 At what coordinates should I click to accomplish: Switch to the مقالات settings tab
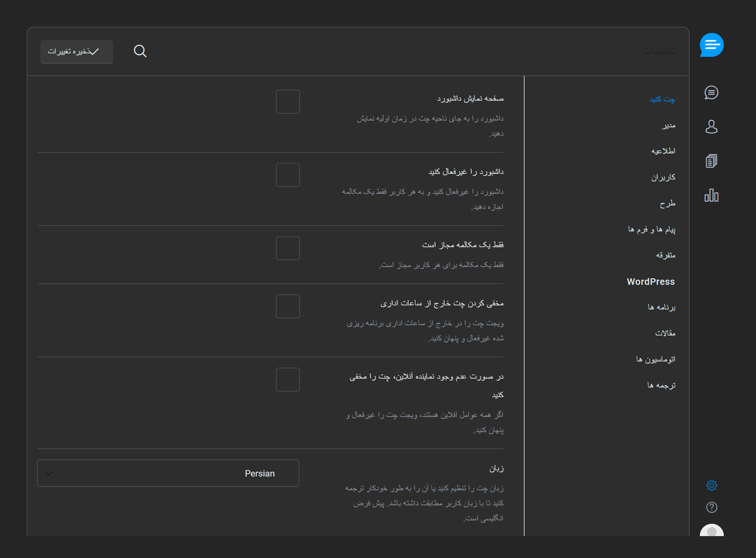pyautogui.click(x=665, y=333)
